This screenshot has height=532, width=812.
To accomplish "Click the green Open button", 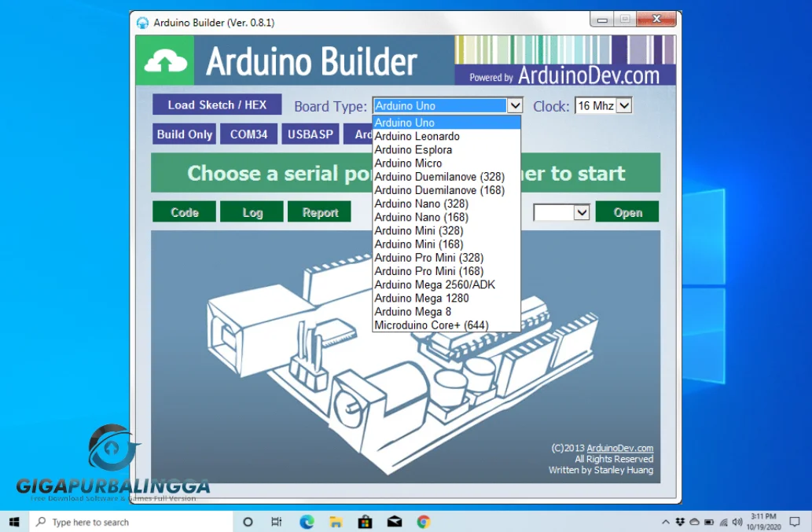I will point(627,211).
